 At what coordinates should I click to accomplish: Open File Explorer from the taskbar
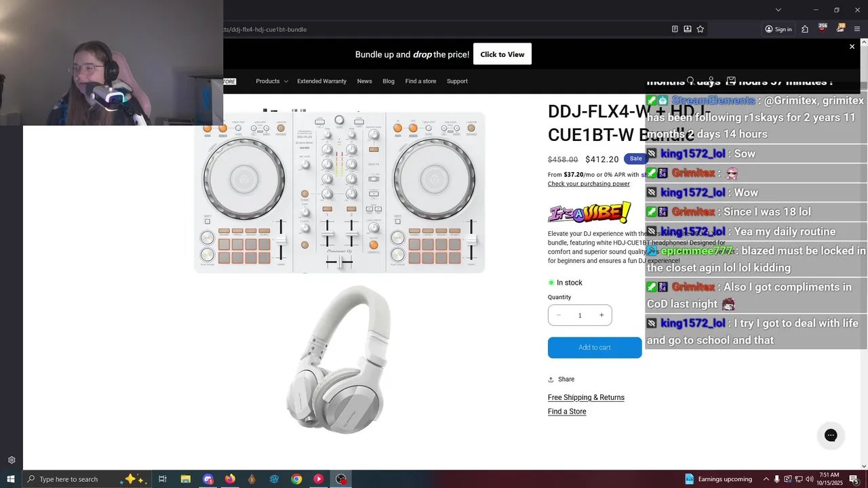(x=185, y=479)
